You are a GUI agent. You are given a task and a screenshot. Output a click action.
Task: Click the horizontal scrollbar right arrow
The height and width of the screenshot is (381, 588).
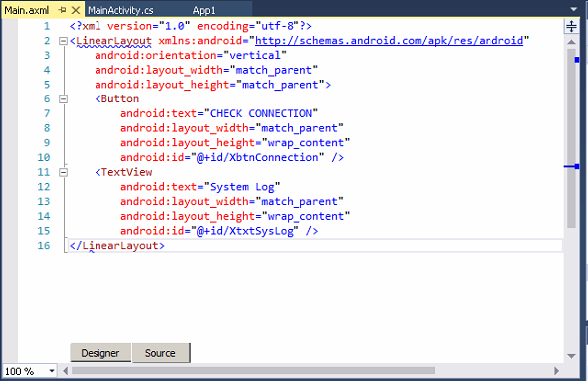coord(556,371)
